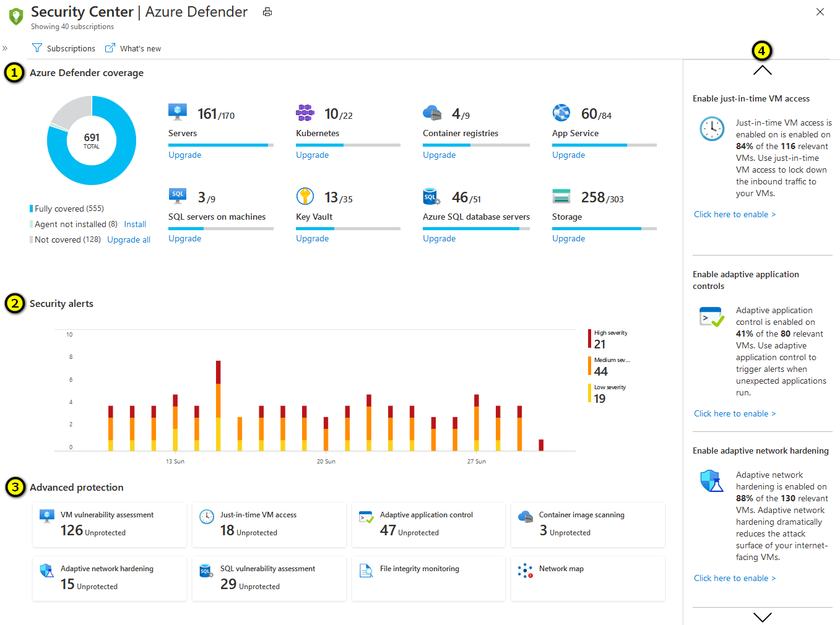Image resolution: width=840 pixels, height=625 pixels.
Task: Click File integrity monitoring document icon
Action: (x=366, y=571)
